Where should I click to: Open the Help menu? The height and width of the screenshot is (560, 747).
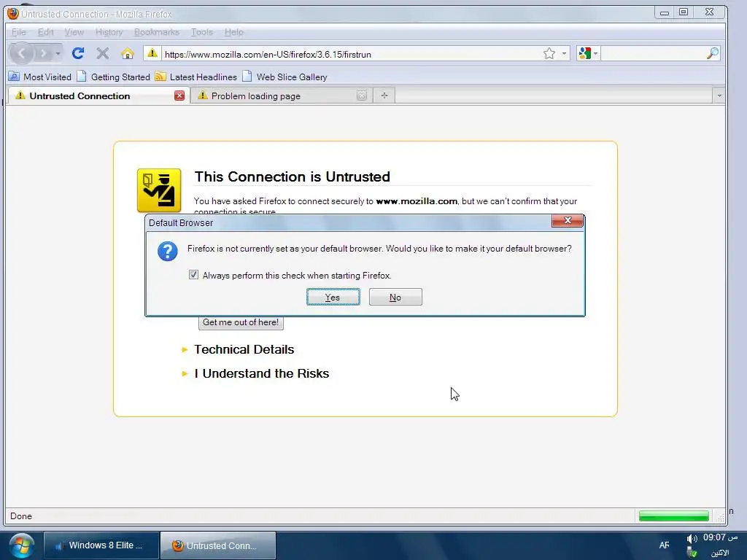click(x=234, y=32)
